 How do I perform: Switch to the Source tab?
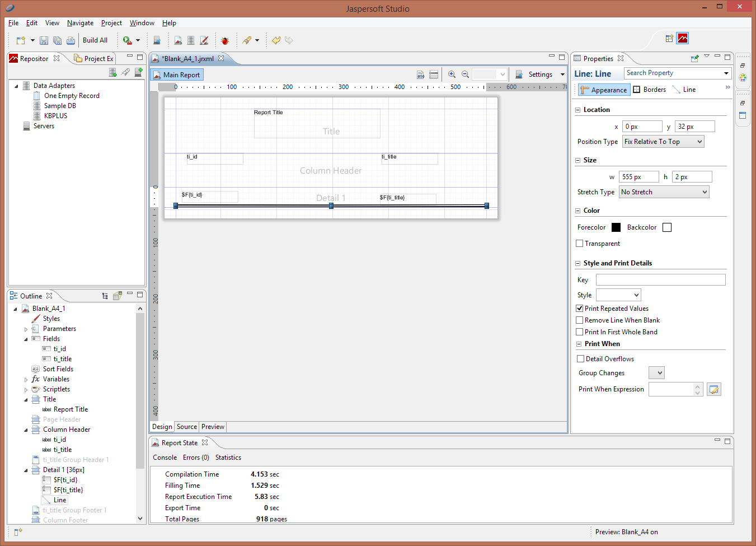pos(187,427)
